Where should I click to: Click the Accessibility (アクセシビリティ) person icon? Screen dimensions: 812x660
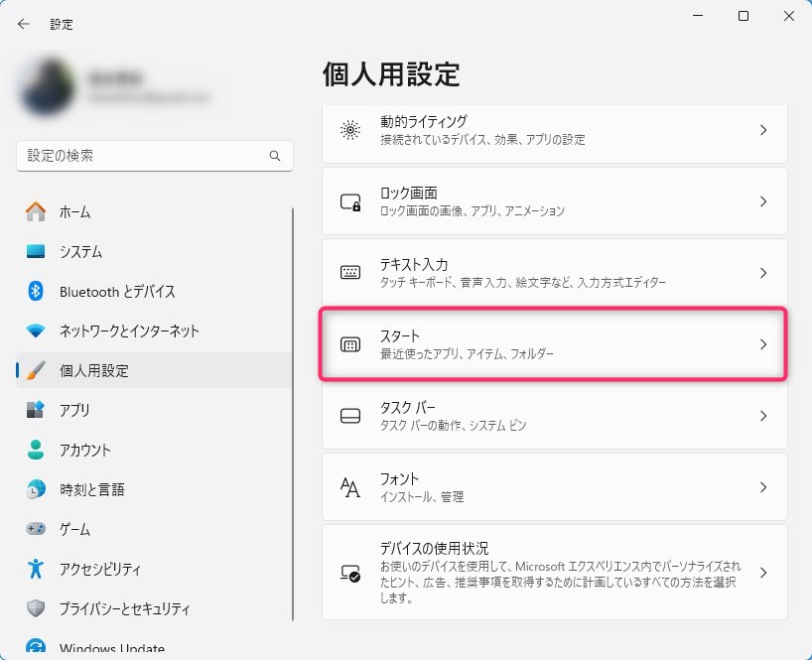point(36,569)
